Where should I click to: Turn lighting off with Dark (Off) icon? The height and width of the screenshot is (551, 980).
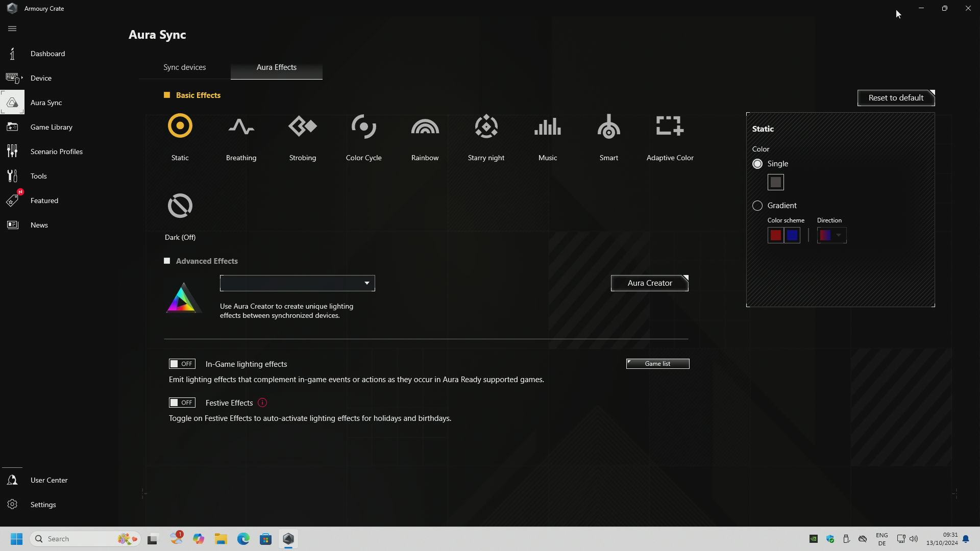tap(180, 206)
